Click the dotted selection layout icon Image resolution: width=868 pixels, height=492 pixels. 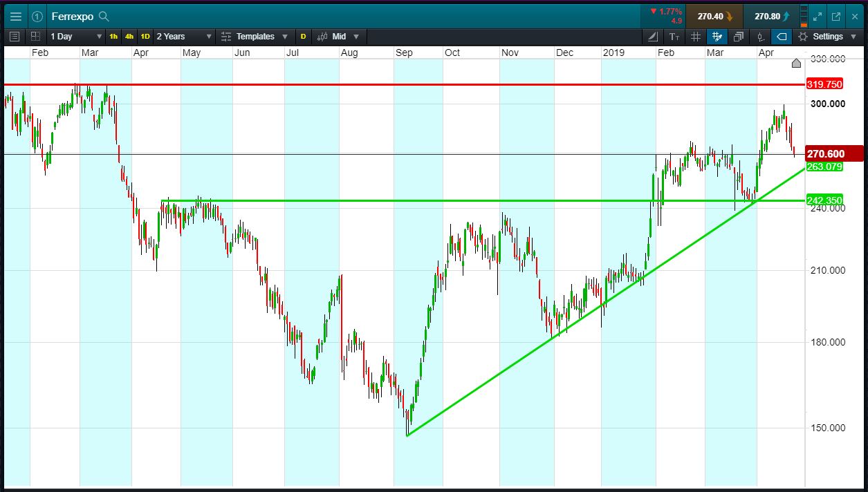click(x=35, y=36)
